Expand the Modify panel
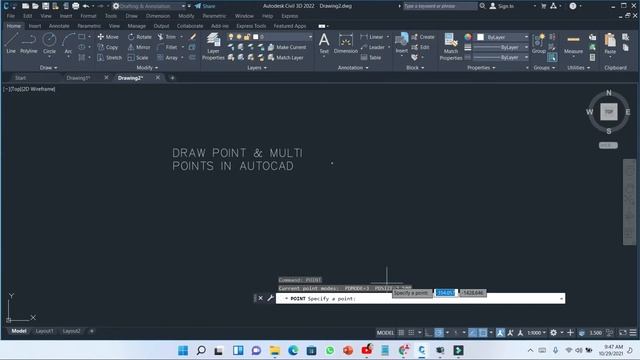The image size is (640, 360). click(x=147, y=68)
